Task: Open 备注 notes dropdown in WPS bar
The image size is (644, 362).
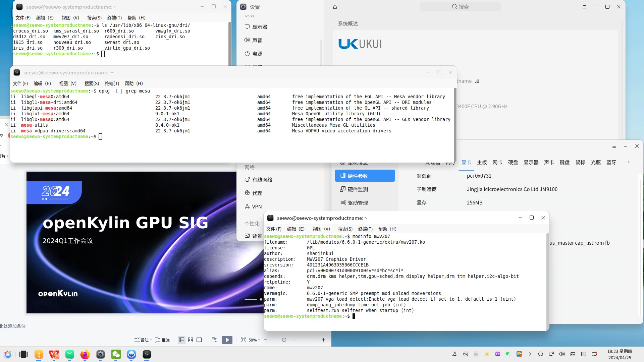Action: pos(143,340)
